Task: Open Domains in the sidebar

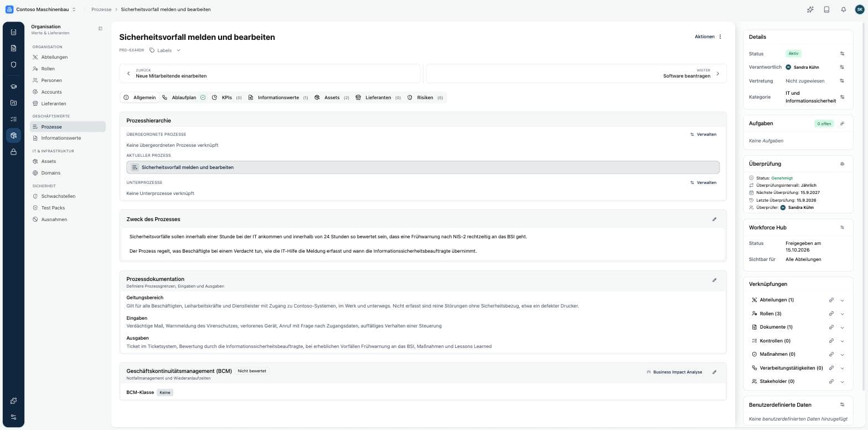Action: tap(51, 173)
